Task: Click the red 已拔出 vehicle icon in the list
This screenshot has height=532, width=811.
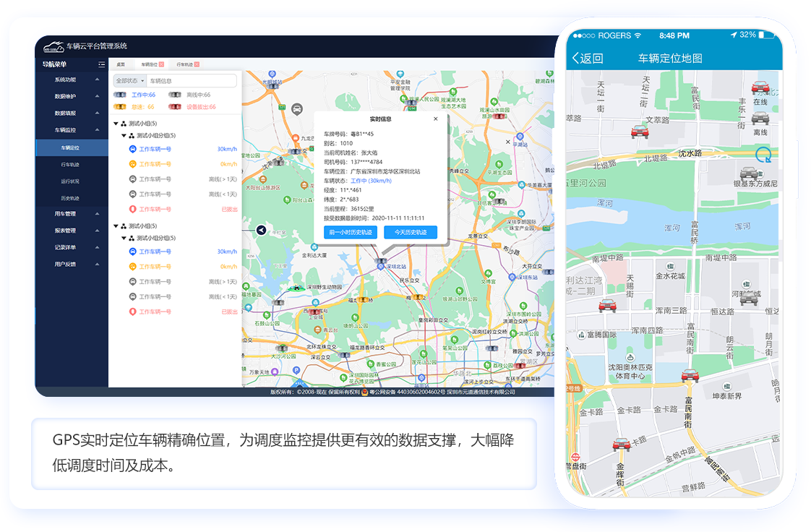Action: [x=133, y=208]
